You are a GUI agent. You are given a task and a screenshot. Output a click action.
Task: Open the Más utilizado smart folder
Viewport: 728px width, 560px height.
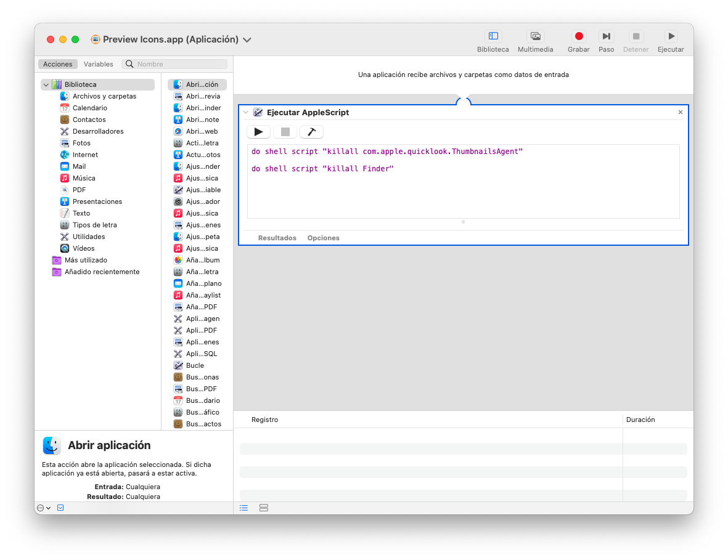(80, 260)
